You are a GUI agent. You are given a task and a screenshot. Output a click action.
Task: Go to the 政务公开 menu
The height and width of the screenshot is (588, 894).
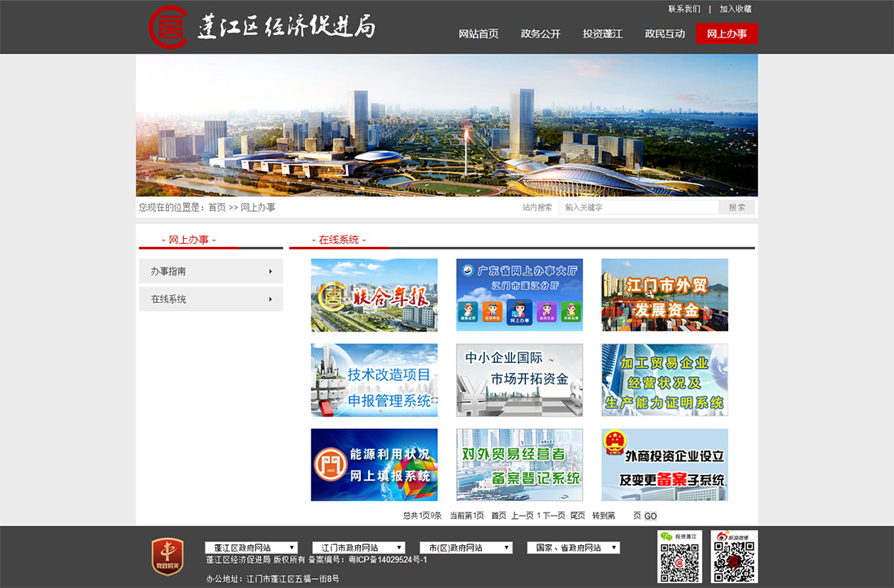[540, 33]
